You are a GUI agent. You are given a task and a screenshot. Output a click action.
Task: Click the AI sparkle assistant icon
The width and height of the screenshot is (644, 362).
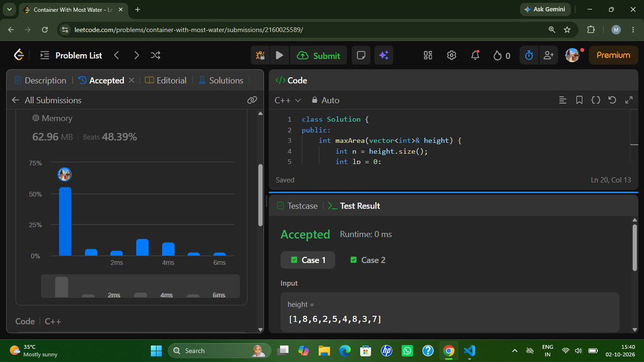[x=383, y=55]
